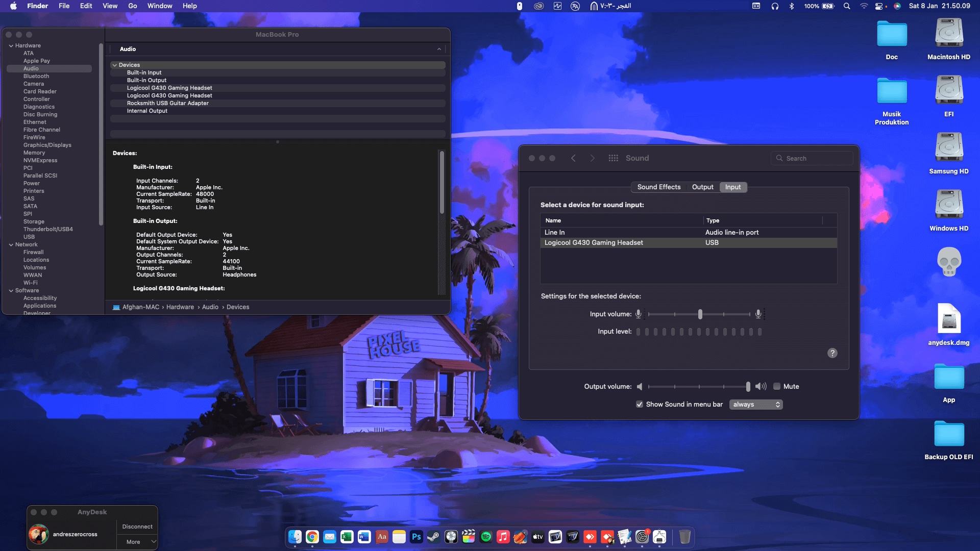This screenshot has width=980, height=551.
Task: Enable the Mute checkbox for output
Action: coord(777,386)
